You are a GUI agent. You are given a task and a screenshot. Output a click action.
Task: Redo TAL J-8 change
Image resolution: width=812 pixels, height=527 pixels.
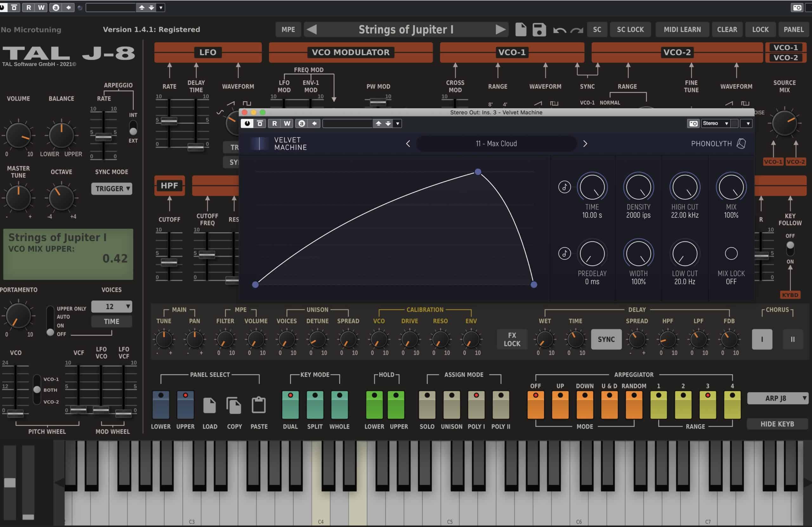tap(577, 30)
